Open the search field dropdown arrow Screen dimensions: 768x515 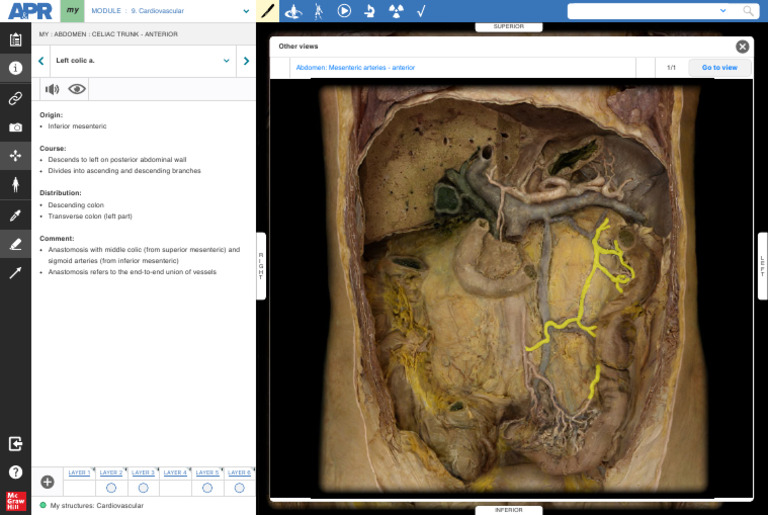[x=723, y=10]
